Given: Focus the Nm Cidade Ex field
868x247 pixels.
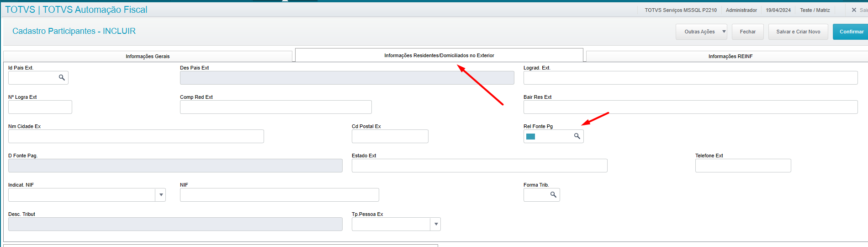Looking at the screenshot, I should point(136,136).
